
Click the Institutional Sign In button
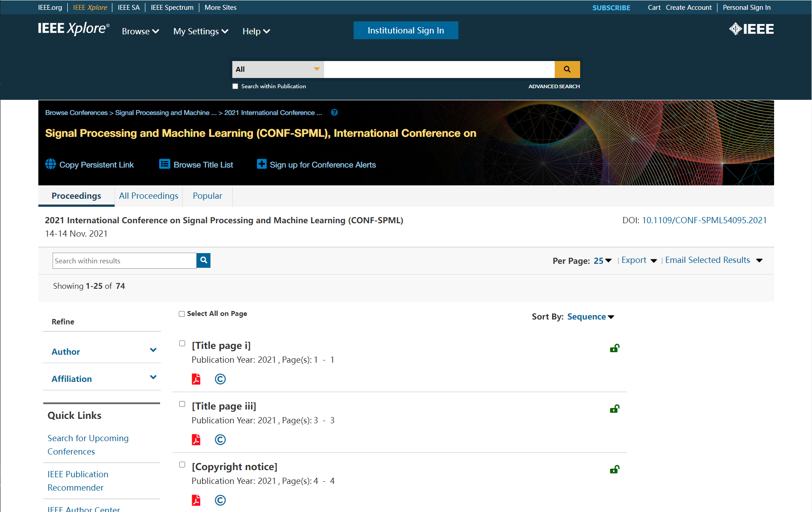point(406,30)
